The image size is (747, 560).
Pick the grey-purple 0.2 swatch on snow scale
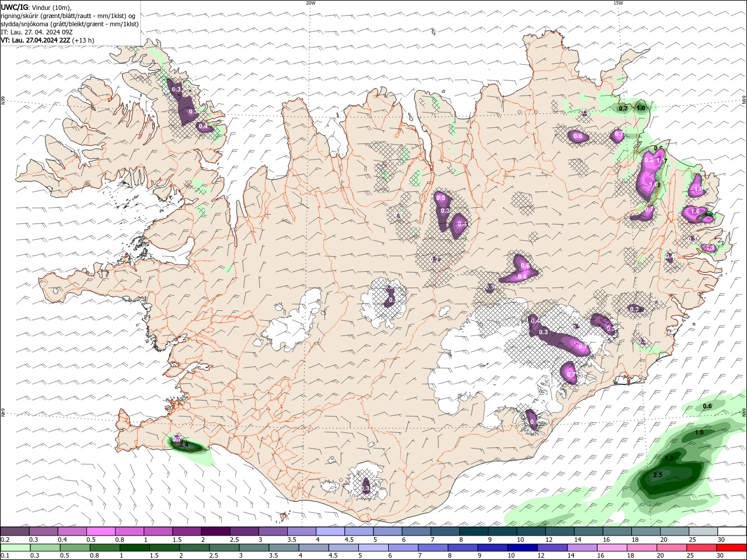pos(15,531)
